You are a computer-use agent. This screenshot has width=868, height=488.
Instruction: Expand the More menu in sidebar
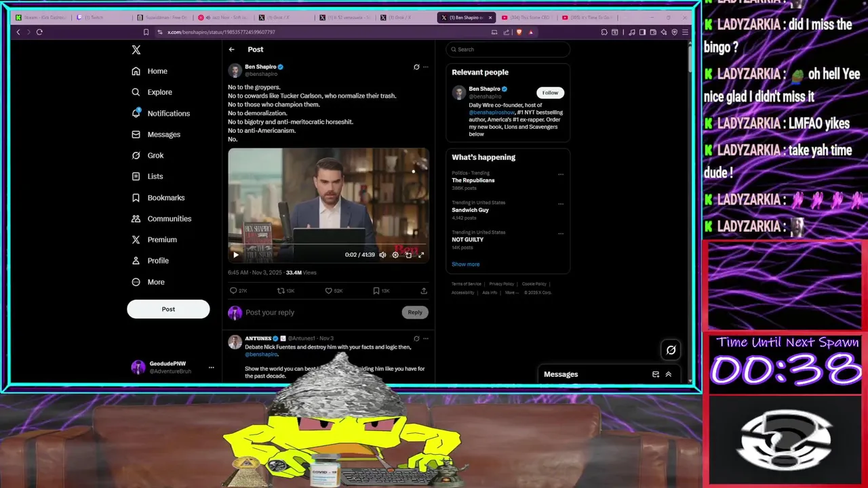149,282
